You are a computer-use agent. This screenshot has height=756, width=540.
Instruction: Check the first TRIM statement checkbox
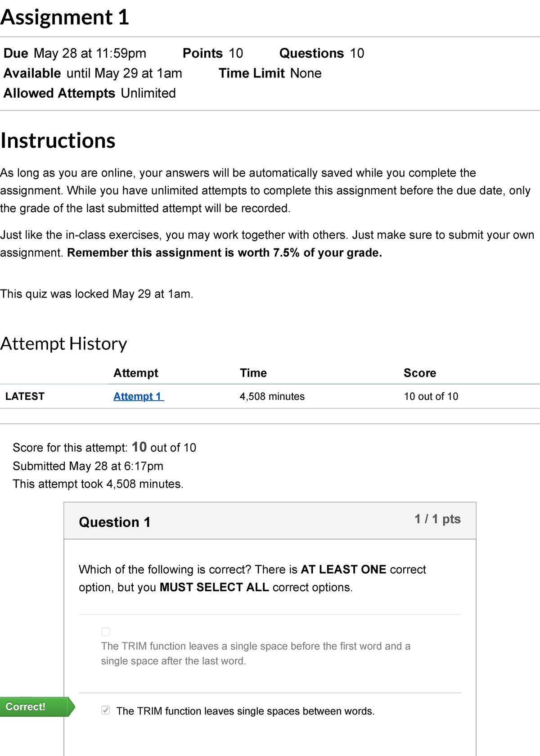click(105, 632)
